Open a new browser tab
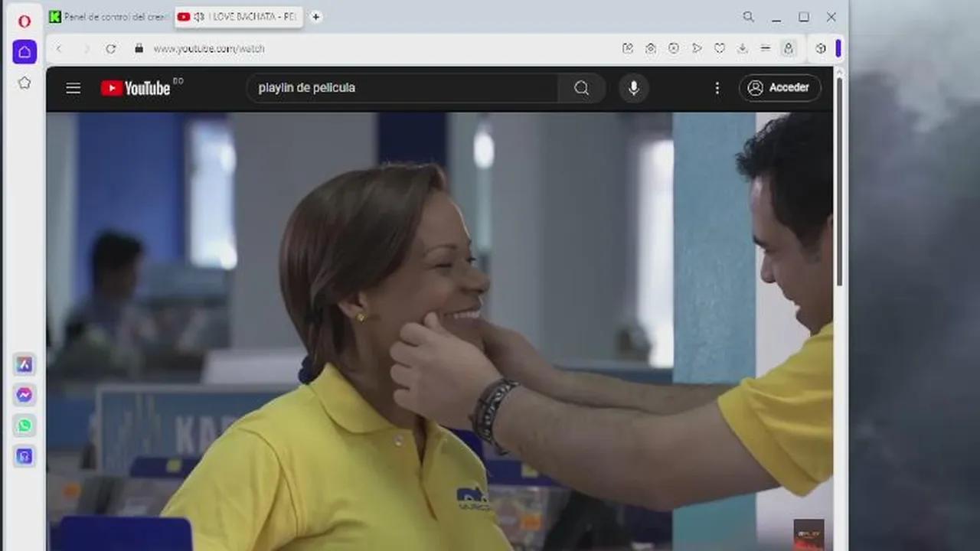 tap(315, 17)
